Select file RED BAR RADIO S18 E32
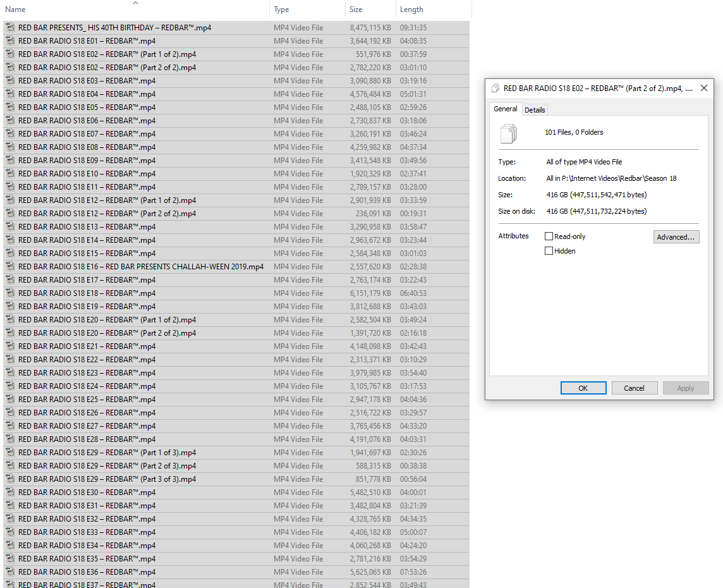The height and width of the screenshot is (588, 723). (236, 519)
